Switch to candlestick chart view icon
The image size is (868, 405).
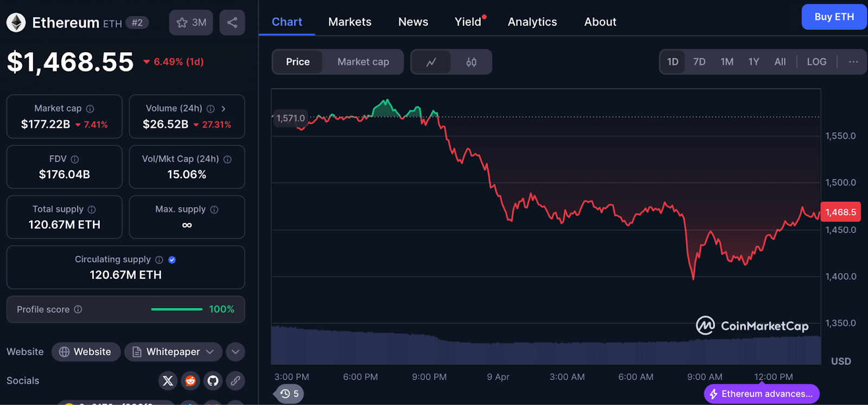tap(471, 62)
